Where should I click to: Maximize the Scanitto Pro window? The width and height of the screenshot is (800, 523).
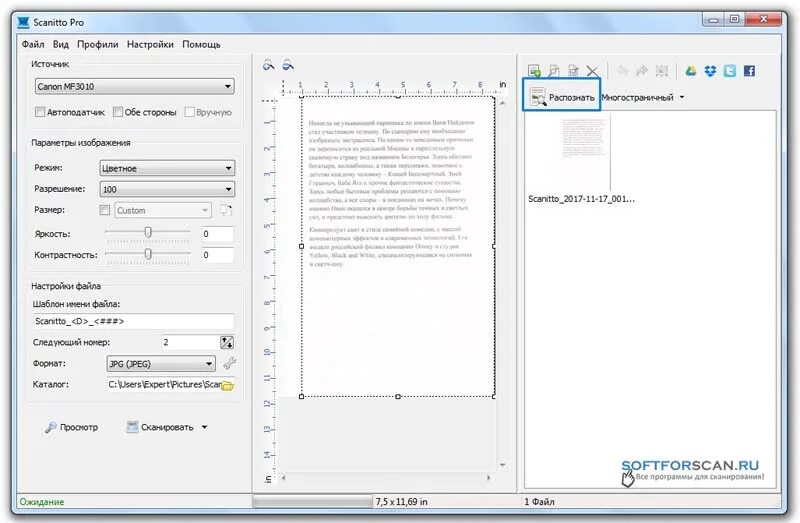pos(734,19)
